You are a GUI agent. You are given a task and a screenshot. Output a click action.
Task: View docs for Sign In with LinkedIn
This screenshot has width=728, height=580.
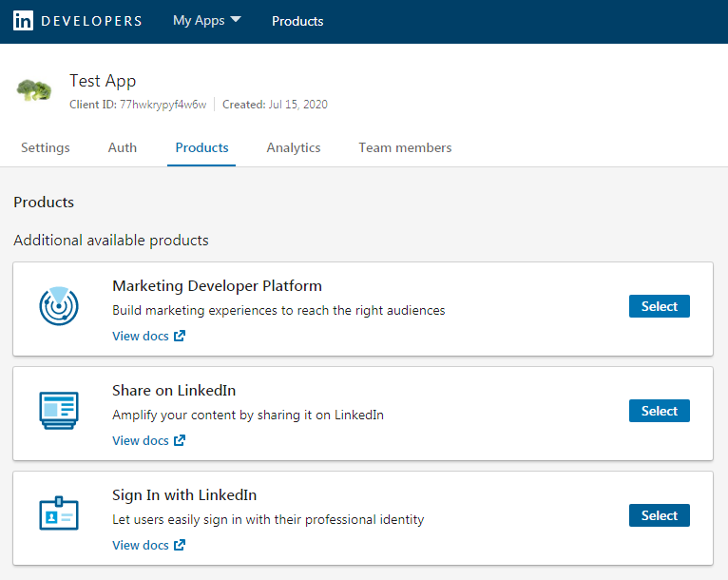pyautogui.click(x=148, y=545)
